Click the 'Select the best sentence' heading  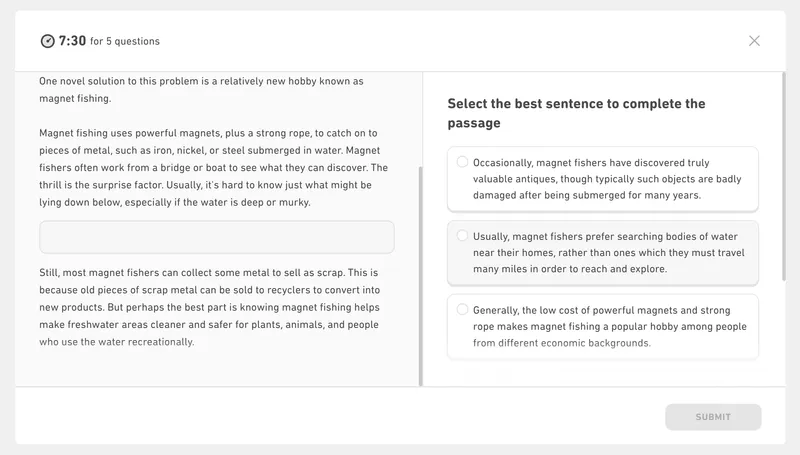(576, 113)
